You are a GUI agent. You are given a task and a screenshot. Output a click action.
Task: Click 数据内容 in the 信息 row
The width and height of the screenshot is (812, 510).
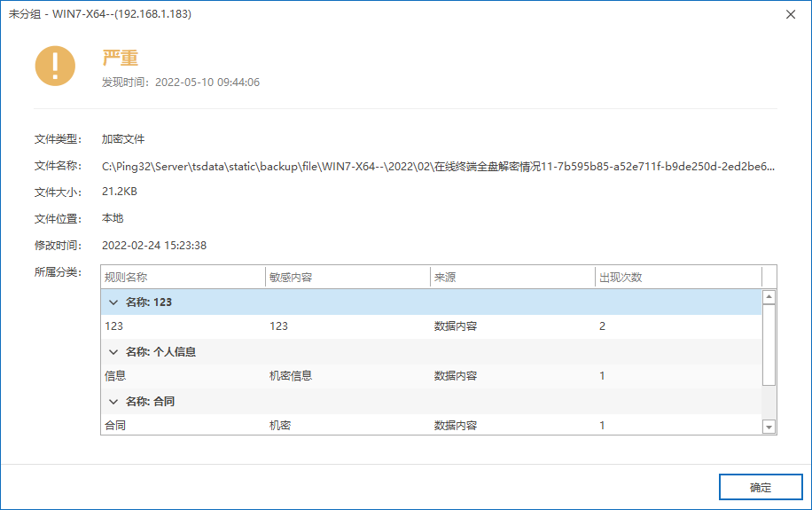455,376
